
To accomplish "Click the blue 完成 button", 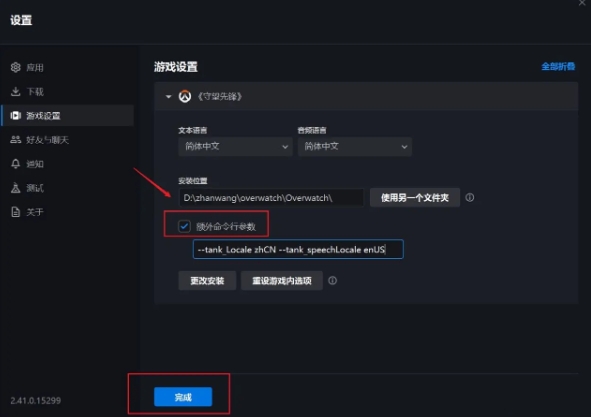I will (x=183, y=397).
